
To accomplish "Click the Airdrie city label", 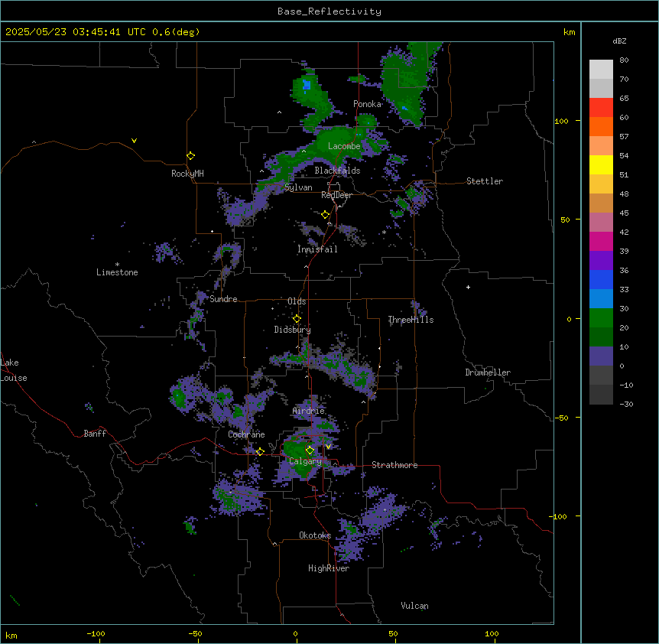I will tap(309, 411).
